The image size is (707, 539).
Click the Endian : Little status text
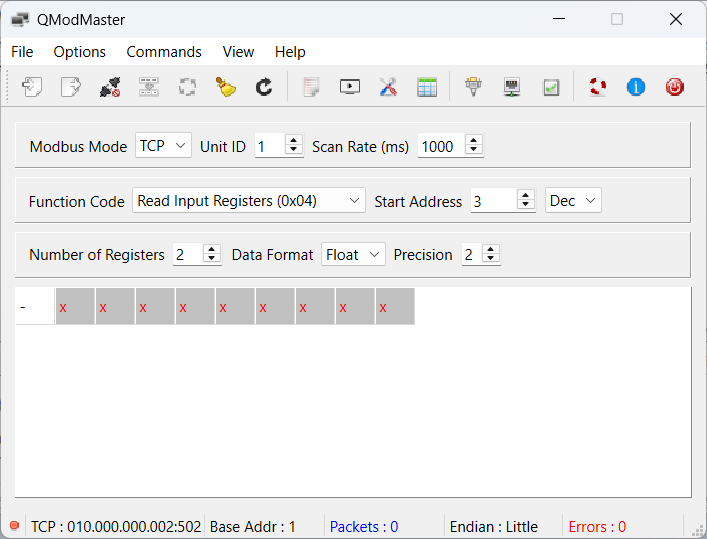(494, 526)
